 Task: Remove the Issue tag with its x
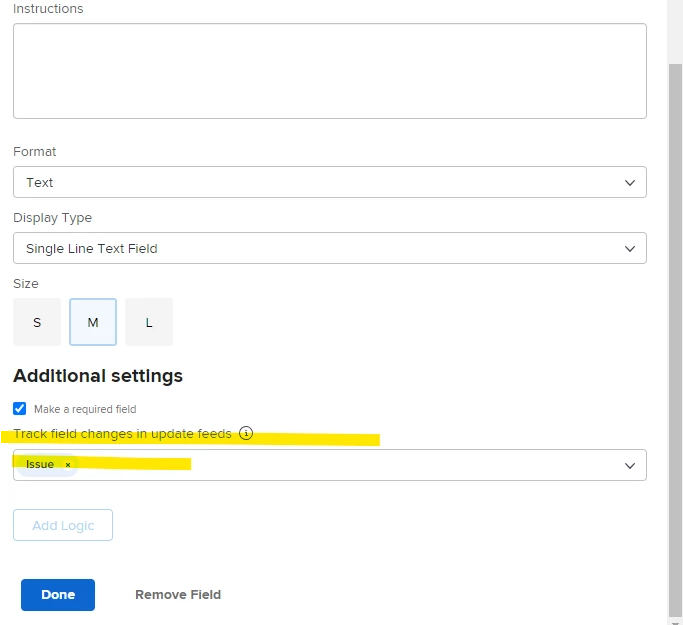coord(68,465)
